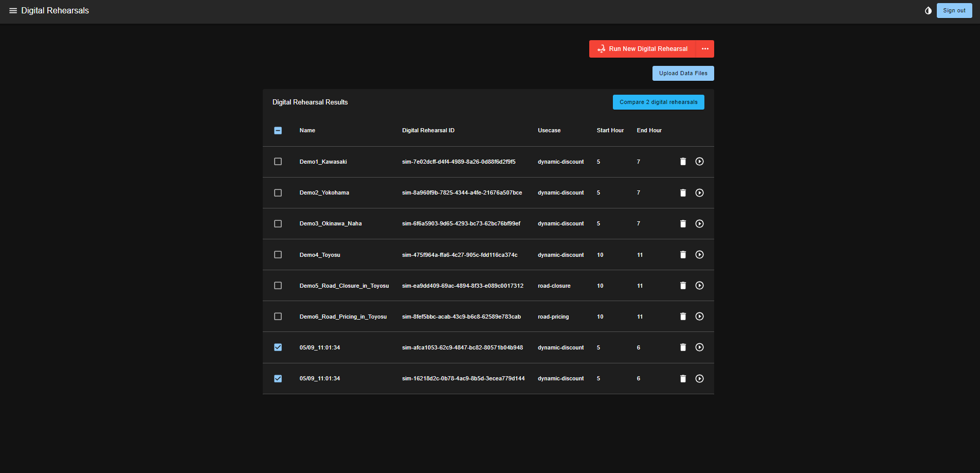Toggle the dark/light theme contrast icon
Viewport: 980px width, 473px height.
pos(928,11)
